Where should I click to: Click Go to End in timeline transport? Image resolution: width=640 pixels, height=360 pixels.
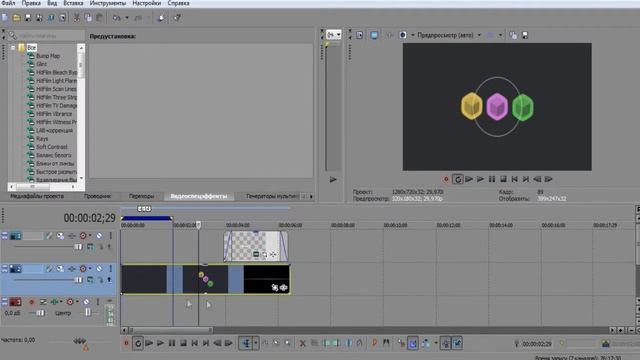206,343
